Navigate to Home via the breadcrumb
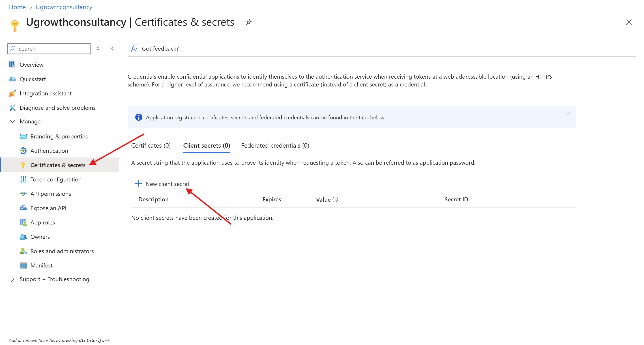 pyautogui.click(x=17, y=7)
